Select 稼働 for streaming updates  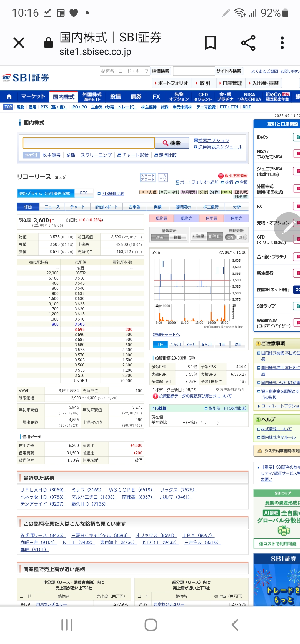click(198, 236)
